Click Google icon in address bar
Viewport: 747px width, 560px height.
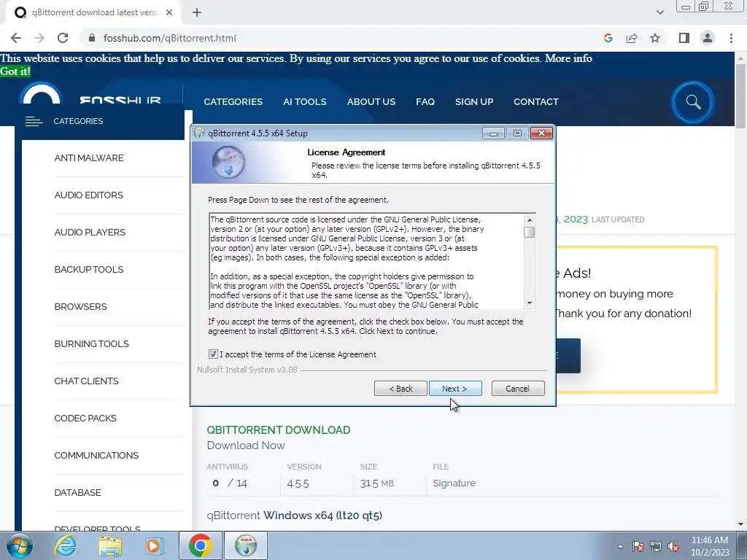click(608, 38)
